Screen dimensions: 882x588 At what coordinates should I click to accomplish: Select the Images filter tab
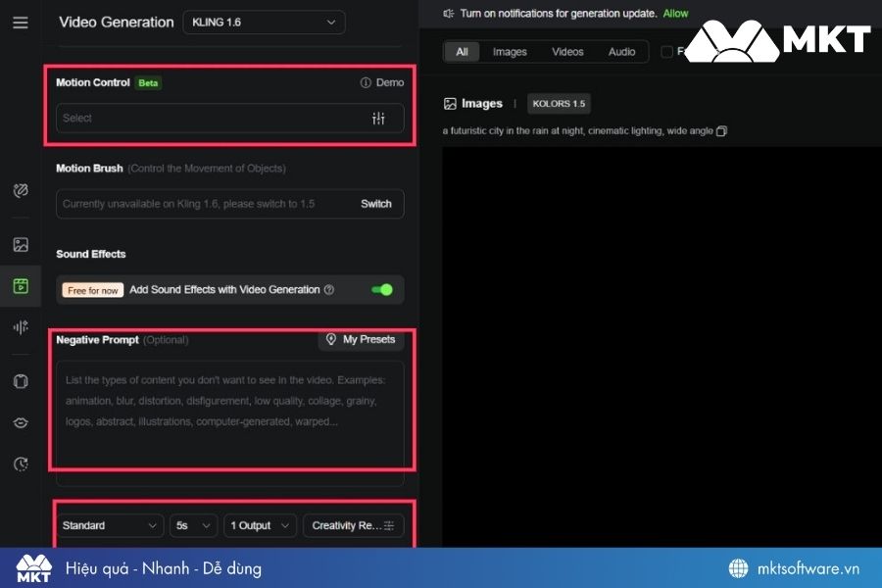(510, 52)
